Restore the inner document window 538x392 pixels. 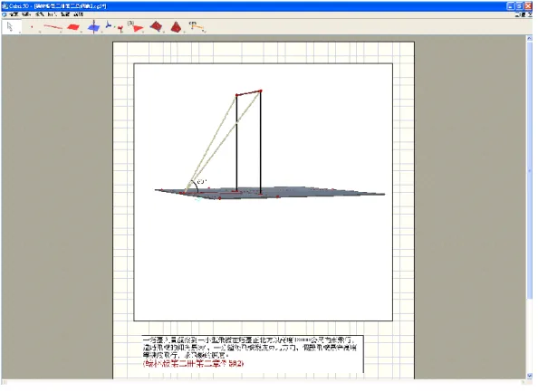(523, 14)
